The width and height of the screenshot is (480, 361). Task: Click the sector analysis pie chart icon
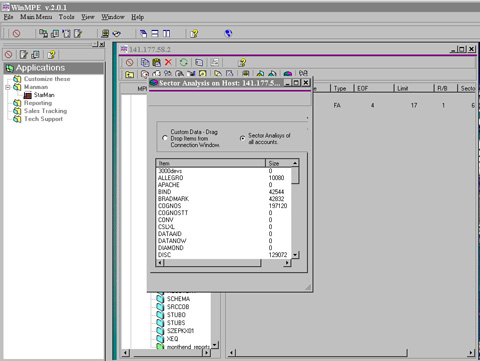(x=288, y=74)
